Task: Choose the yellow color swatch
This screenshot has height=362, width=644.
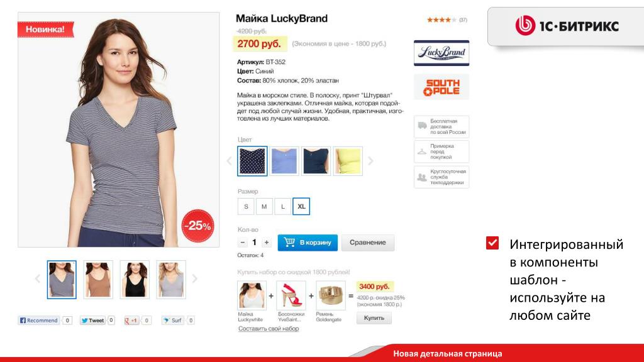Action: coord(348,161)
